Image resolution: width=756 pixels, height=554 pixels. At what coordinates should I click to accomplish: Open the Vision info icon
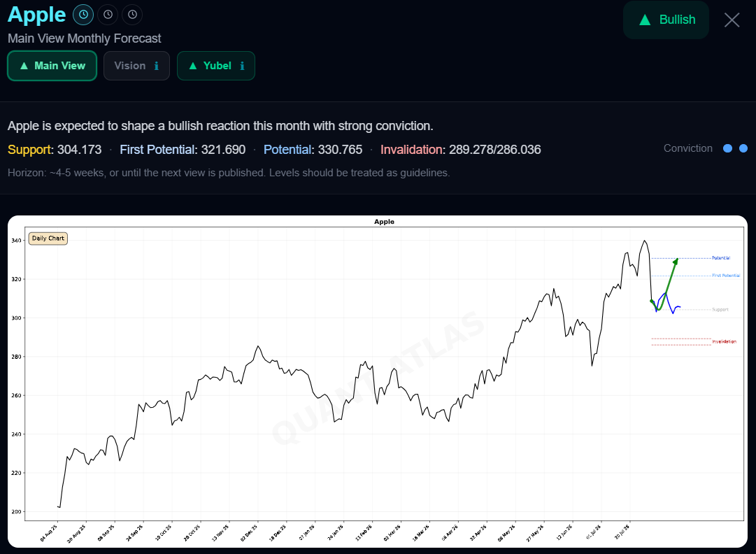point(156,66)
